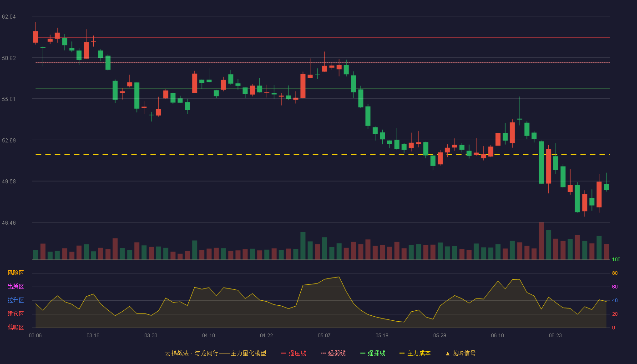The height and width of the screenshot is (364, 637).
Task: Click the 62.04 price axis label
Action: 9,17
